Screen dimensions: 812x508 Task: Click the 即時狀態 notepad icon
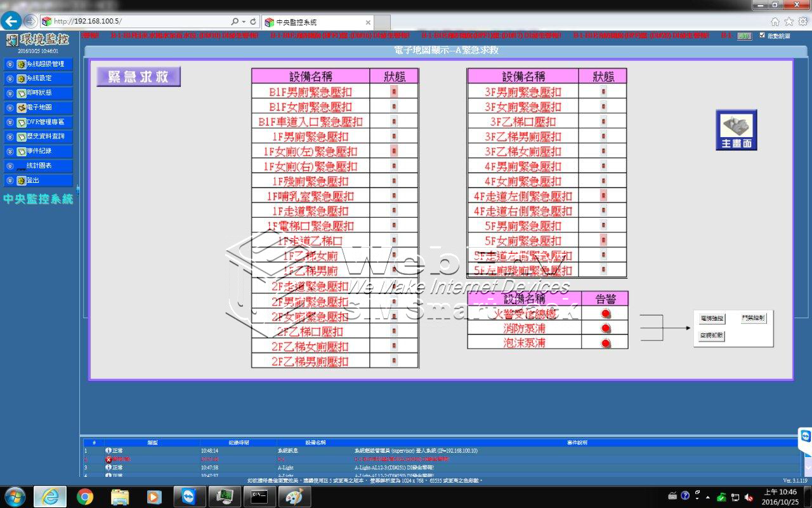tap(21, 93)
